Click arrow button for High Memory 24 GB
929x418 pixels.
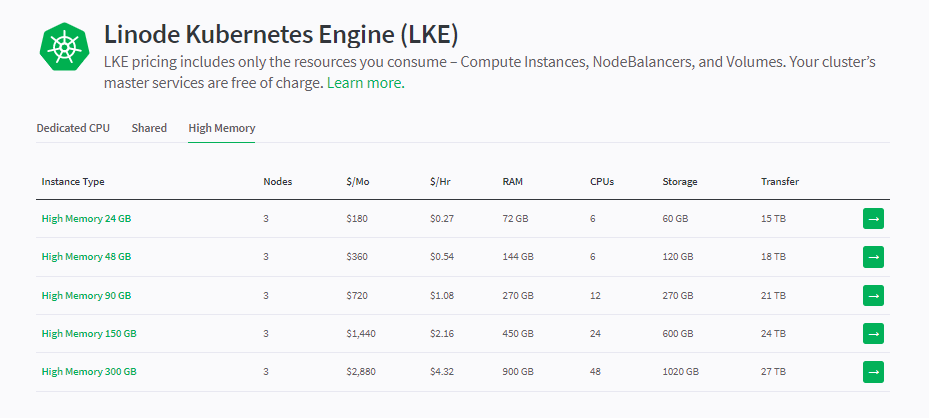point(873,218)
